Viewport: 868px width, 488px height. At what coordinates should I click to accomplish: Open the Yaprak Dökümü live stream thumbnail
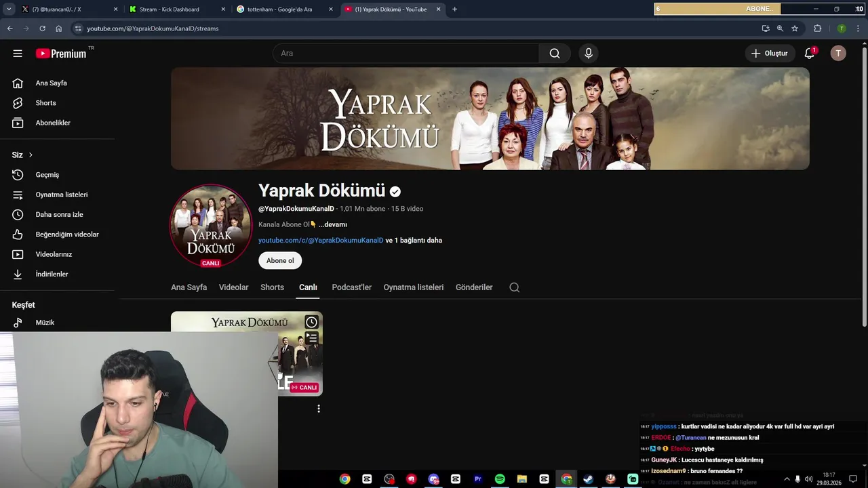point(247,353)
